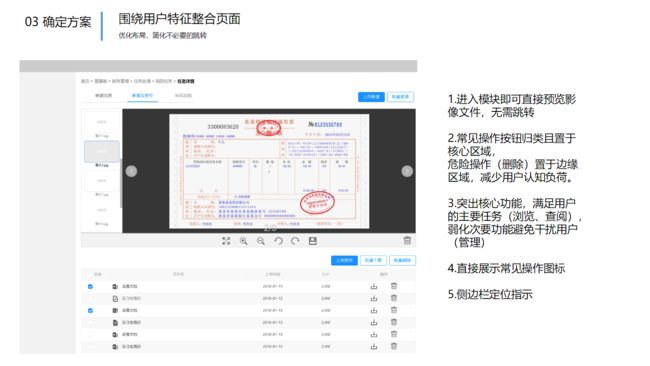Viewport: 650px width, 366px height.
Task: Uncheck the checked box in third file row
Action: 90,310
